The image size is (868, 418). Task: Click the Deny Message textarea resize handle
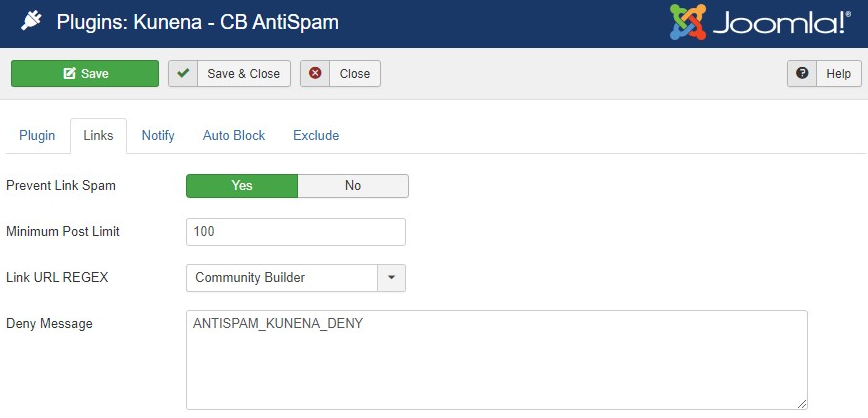(802, 405)
